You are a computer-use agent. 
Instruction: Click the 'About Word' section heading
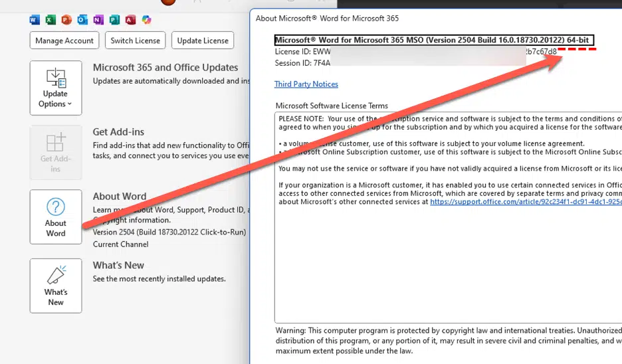pyautogui.click(x=120, y=196)
